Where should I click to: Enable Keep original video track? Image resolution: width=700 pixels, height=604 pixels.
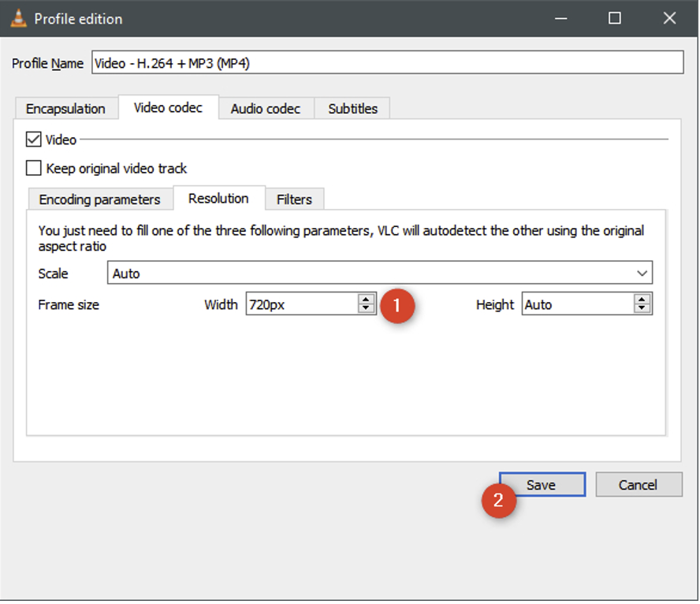coord(33,168)
